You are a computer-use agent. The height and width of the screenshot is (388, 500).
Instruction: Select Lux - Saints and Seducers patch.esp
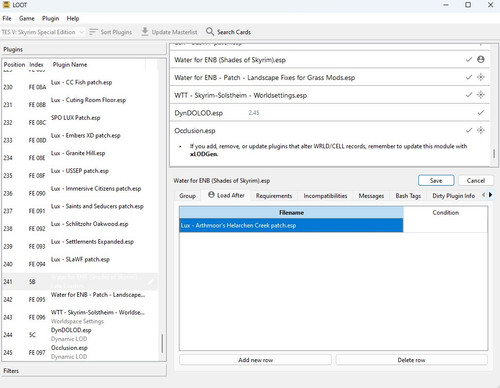coord(80,210)
